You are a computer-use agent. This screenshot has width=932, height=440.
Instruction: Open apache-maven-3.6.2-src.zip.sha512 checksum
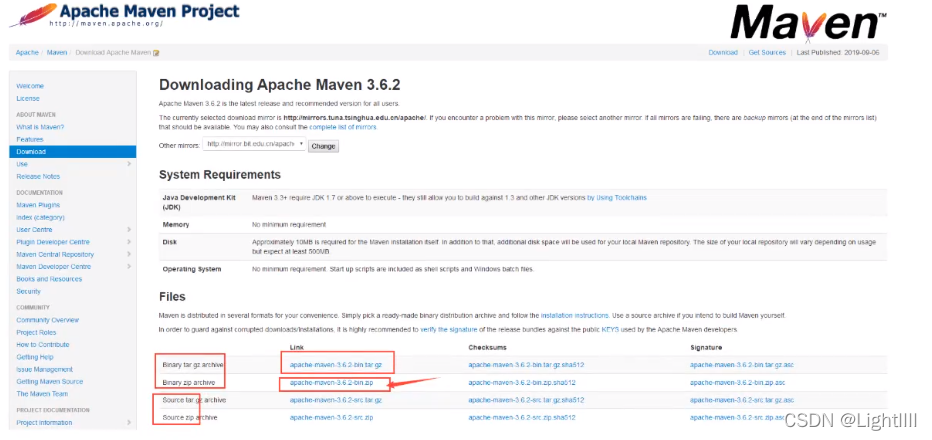(x=521, y=418)
